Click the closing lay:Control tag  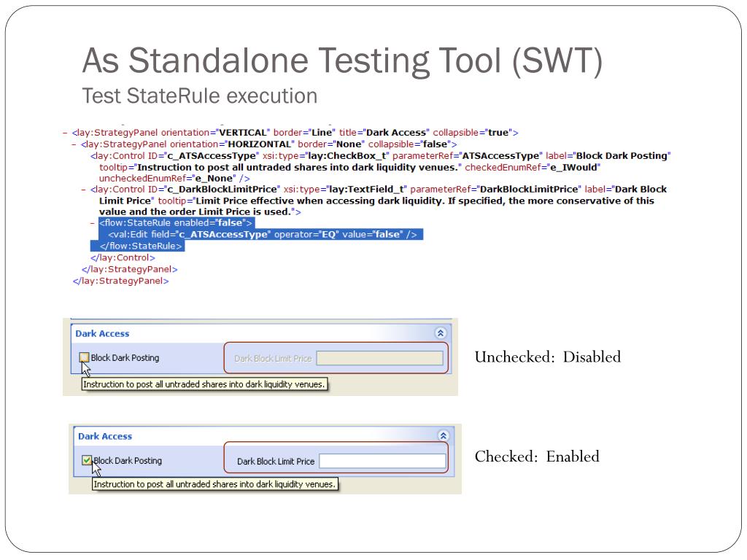click(x=123, y=257)
